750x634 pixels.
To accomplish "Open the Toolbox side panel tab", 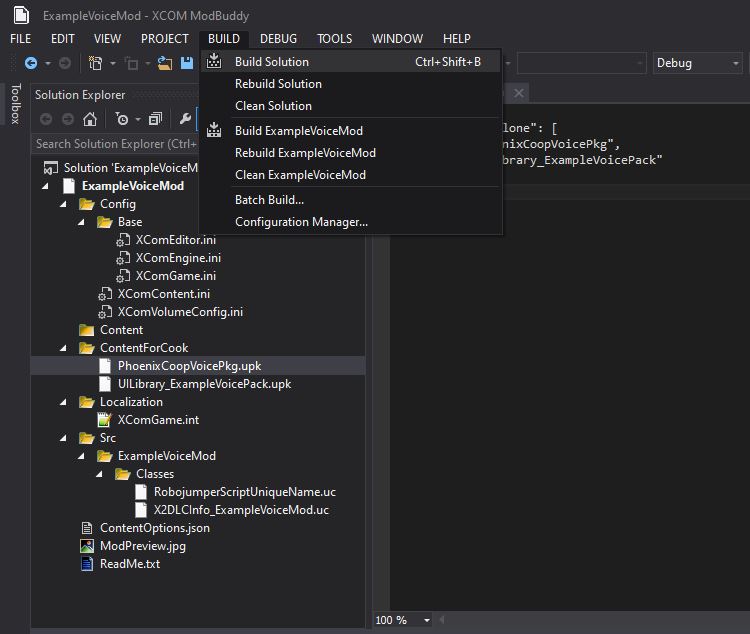I will pos(16,103).
